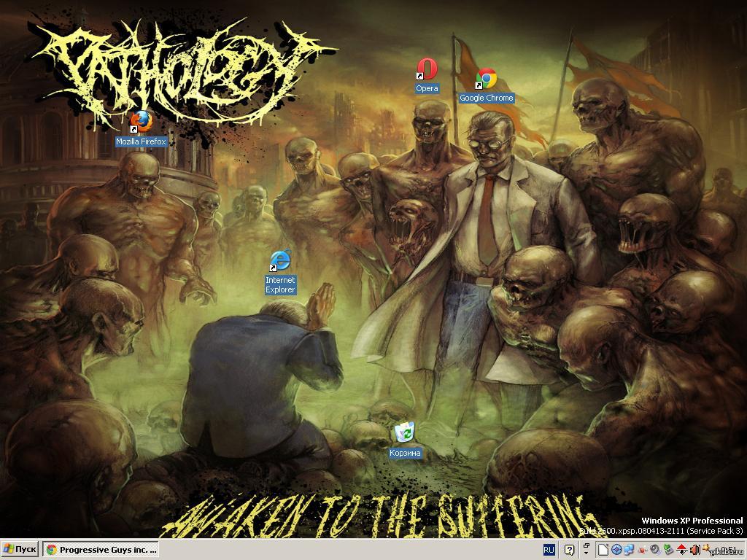The width and height of the screenshot is (747, 560).
Task: Click the small red dot tray icon
Action: pyautogui.click(x=641, y=551)
